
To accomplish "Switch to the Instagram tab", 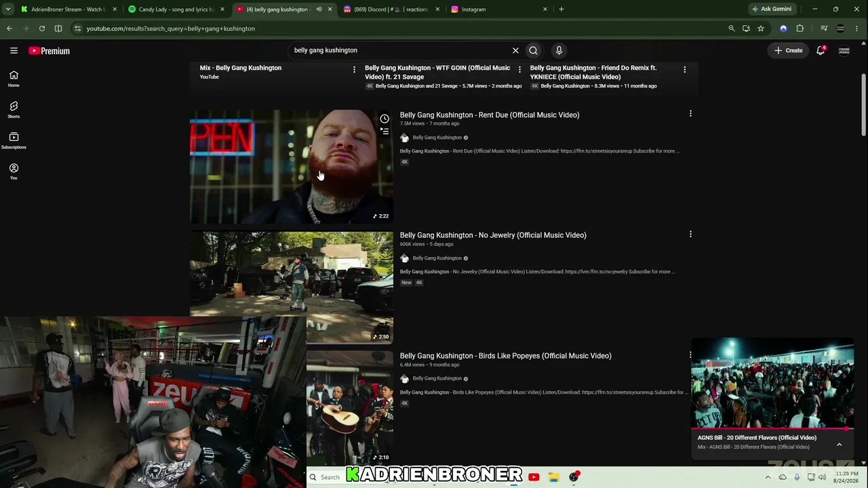I will [x=500, y=9].
